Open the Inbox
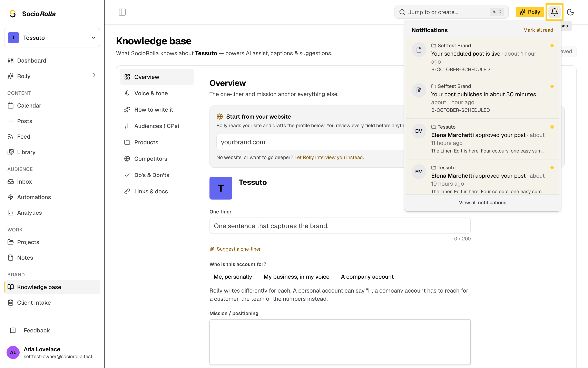588x368 pixels. 52,182
